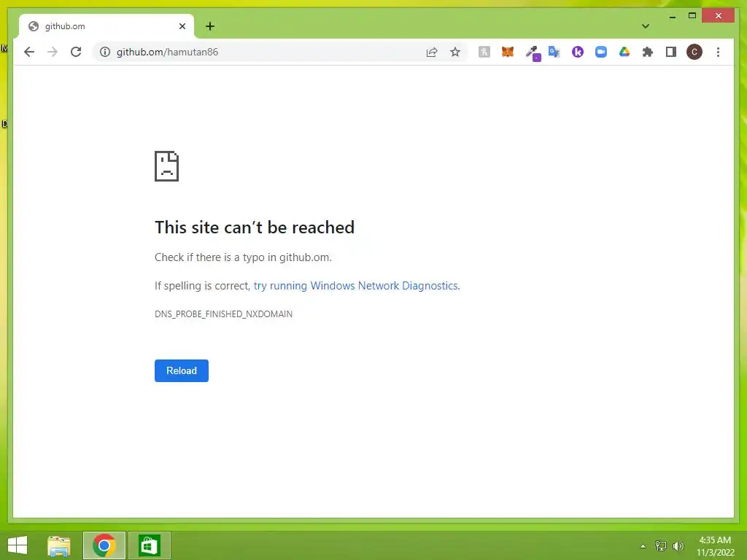747x560 pixels.
Task: Open the Zoom extension
Action: [x=601, y=52]
